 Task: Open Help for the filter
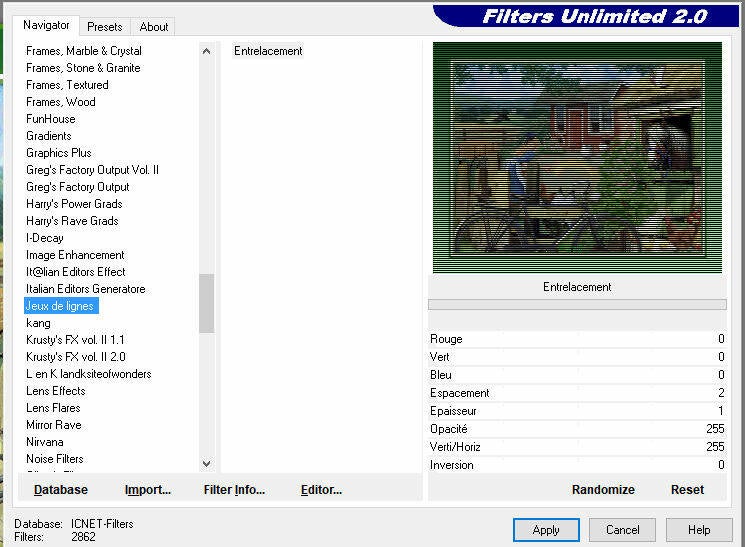click(x=699, y=530)
